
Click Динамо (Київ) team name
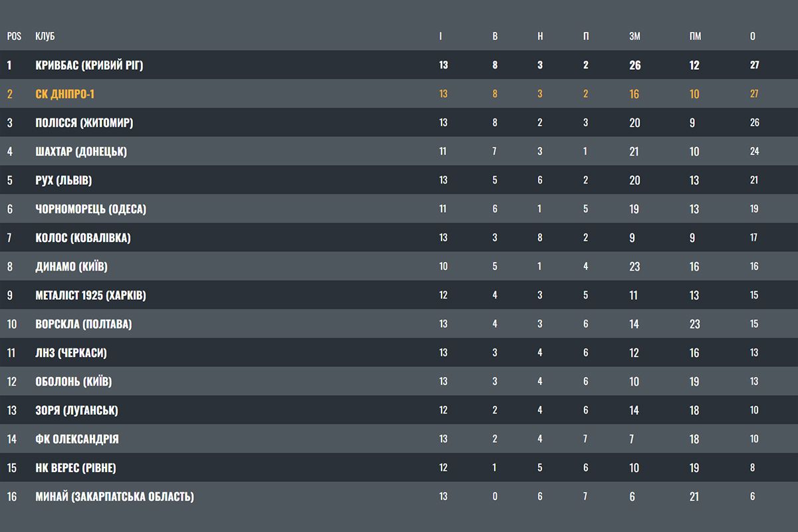pyautogui.click(x=71, y=267)
